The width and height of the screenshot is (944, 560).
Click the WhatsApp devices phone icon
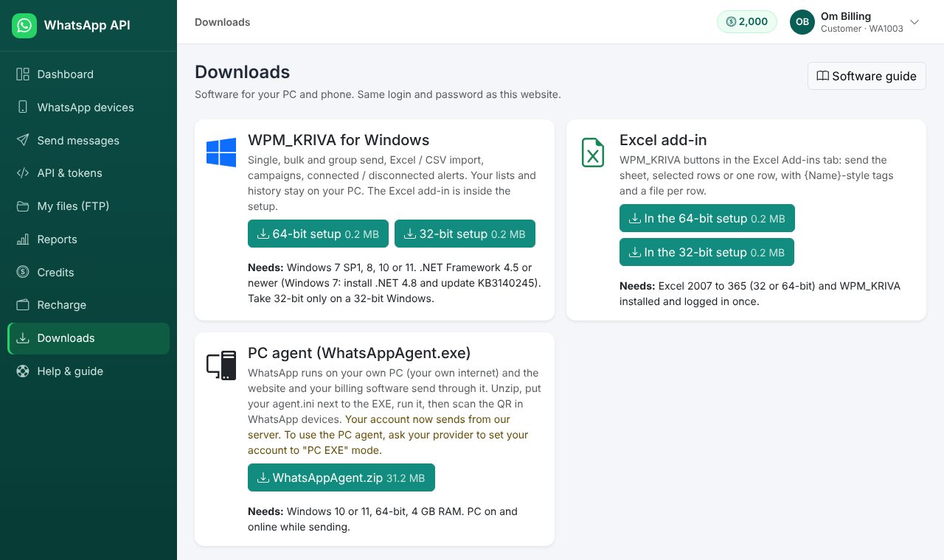click(x=23, y=108)
